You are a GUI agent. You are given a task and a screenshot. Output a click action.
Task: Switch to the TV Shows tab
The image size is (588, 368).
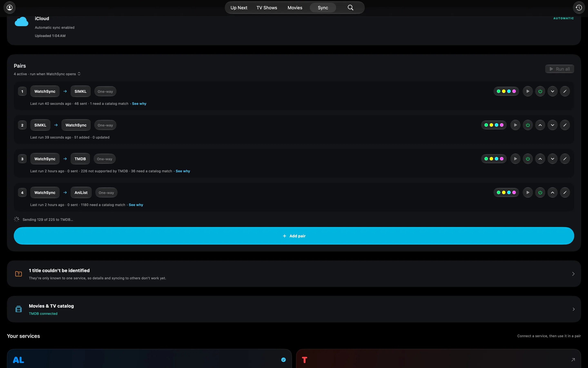[267, 8]
